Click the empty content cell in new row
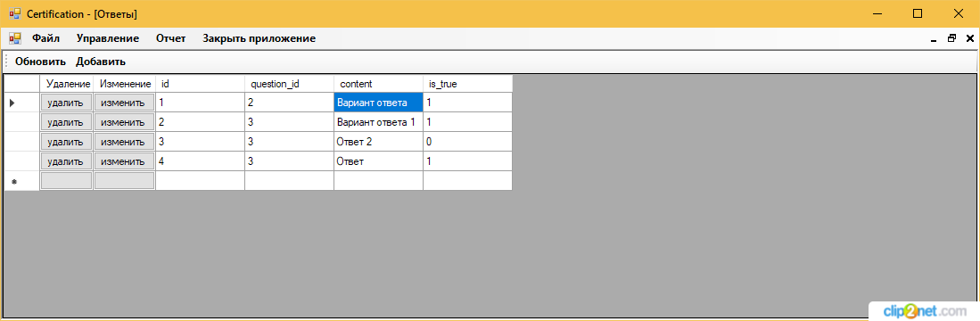Viewport: 980px width, 321px height. coord(379,181)
